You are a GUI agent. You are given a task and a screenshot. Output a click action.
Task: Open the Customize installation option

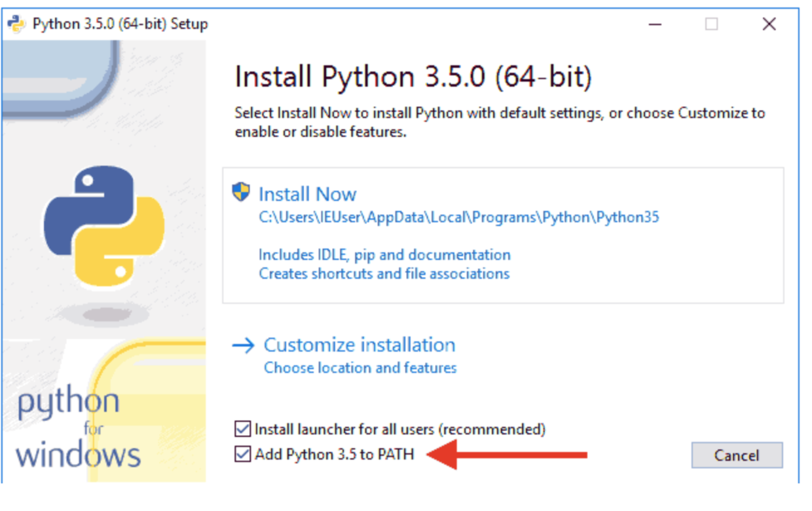click(359, 345)
